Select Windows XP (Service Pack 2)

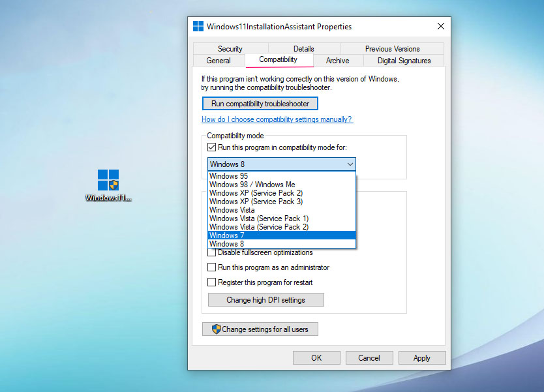[282, 193]
